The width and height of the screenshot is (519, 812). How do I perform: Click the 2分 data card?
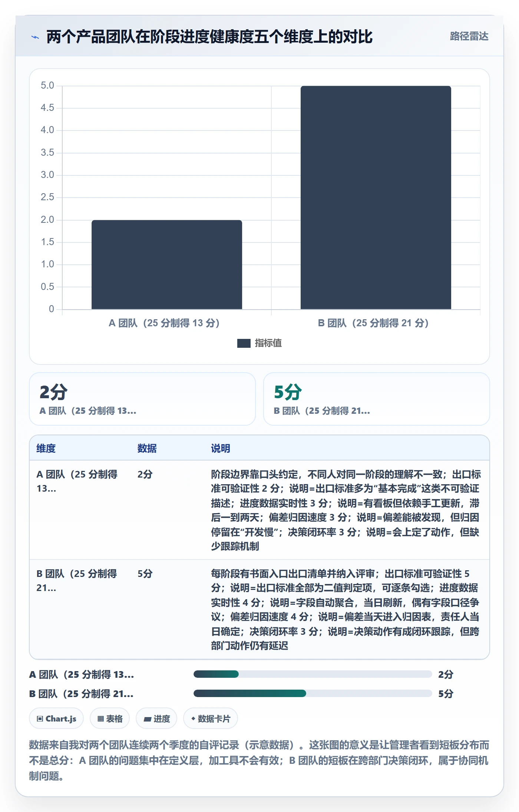[x=142, y=399]
